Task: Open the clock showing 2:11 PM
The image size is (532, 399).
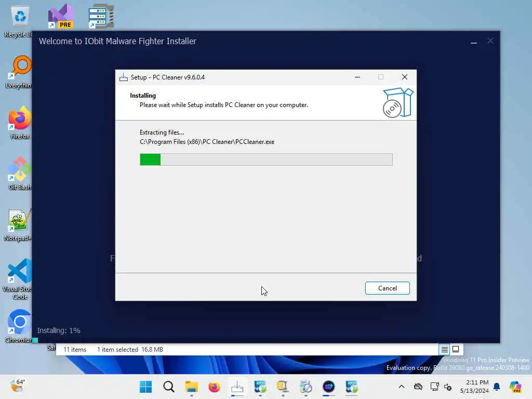Action: tap(474, 387)
